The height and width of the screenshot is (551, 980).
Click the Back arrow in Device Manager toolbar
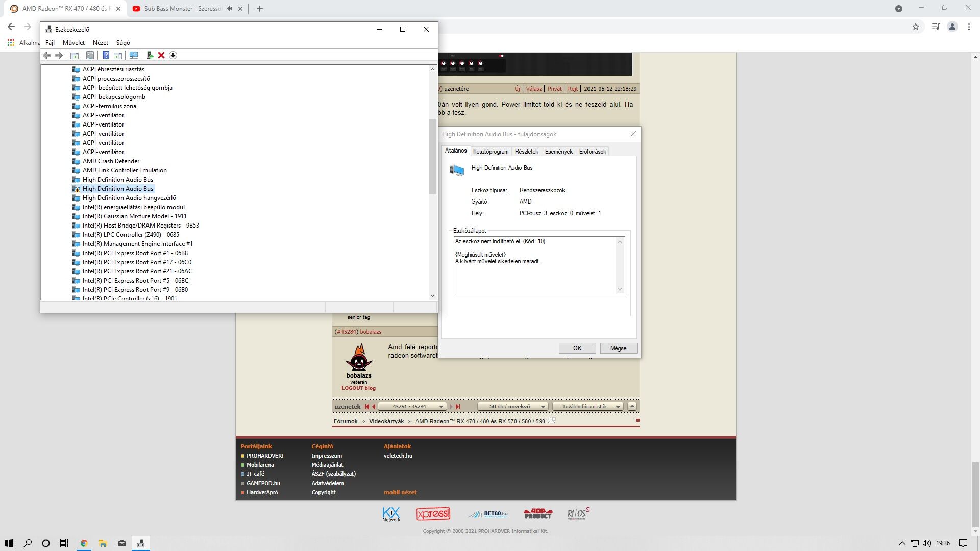point(47,55)
